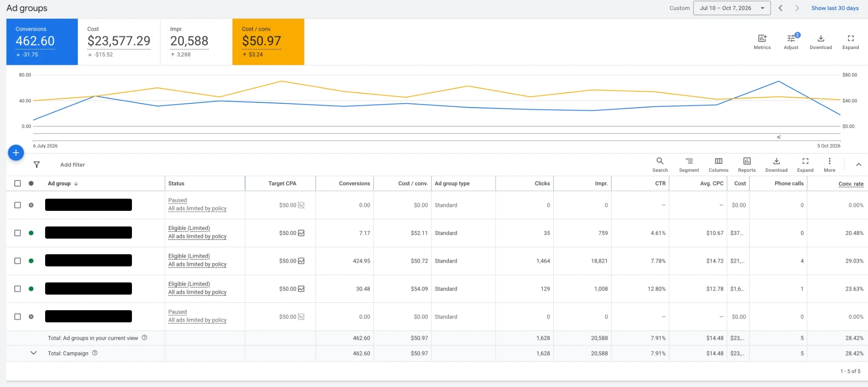Click All ads limited by policy in $54.09 row
868x387 pixels.
pyautogui.click(x=197, y=292)
